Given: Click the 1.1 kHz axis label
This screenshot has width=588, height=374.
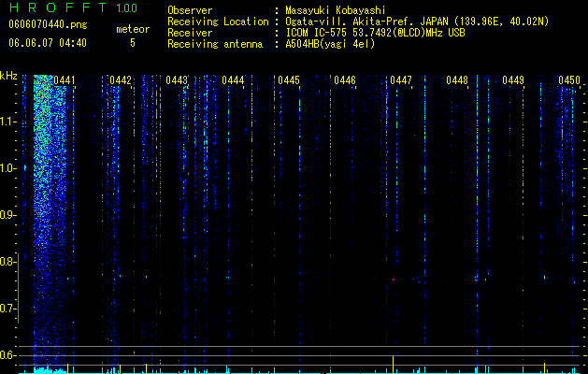Looking at the screenshot, I should point(8,122).
